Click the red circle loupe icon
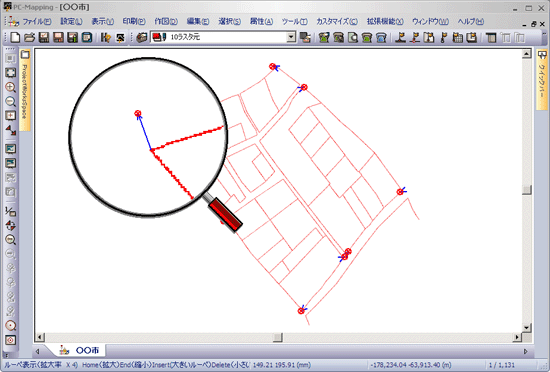Image resolution: width=550 pixels, height=372 pixels. [11, 325]
